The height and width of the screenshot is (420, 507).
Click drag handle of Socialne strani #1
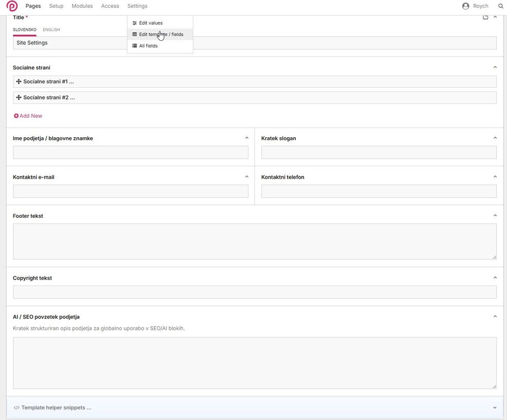(x=18, y=82)
